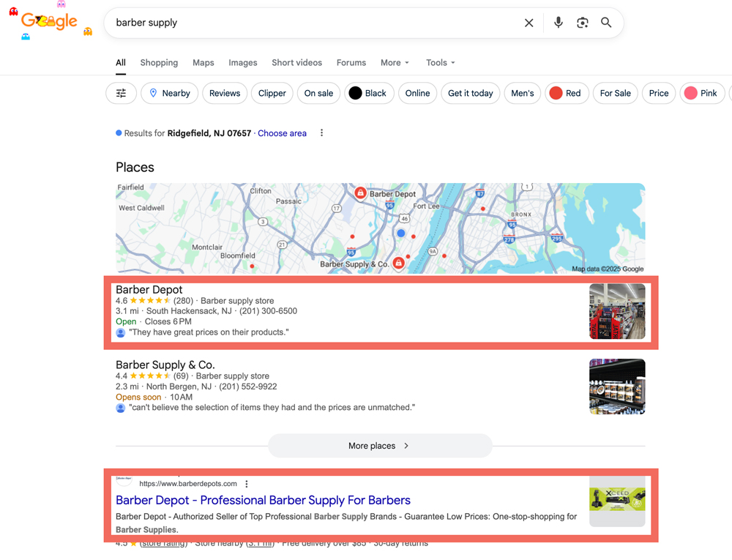Open Barber Depot Professional Barber Supply link
Viewport: 732px width, 560px height.
[263, 501]
